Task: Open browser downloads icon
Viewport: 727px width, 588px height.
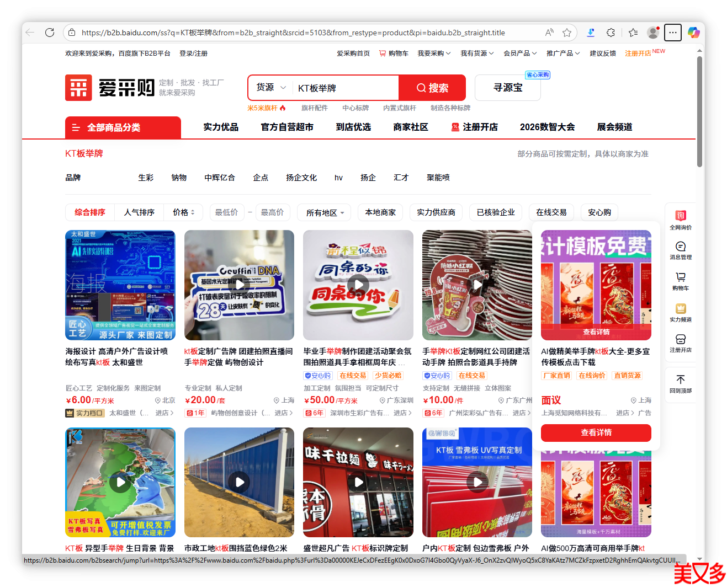Action: point(591,33)
